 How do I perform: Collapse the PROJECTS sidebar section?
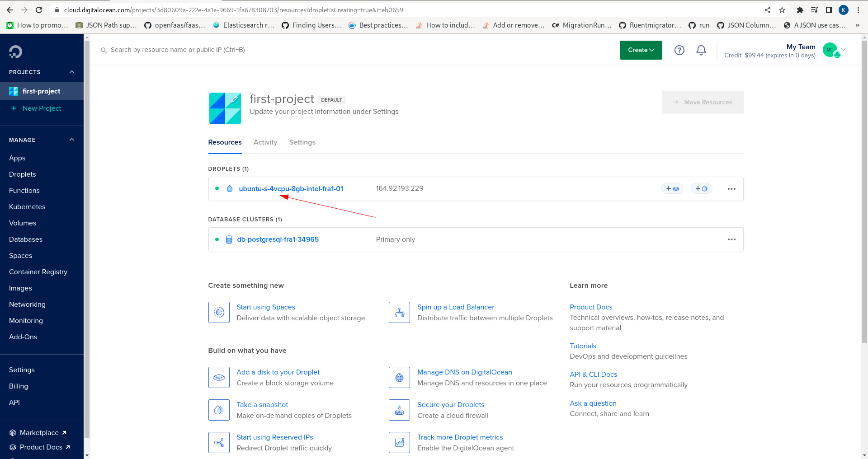tap(72, 72)
